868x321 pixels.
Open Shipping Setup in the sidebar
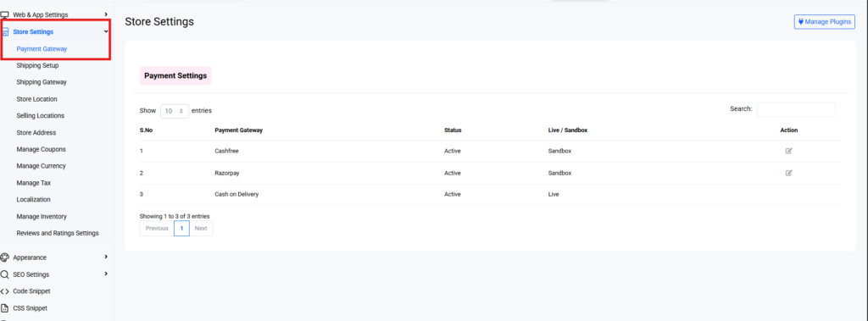click(37, 65)
